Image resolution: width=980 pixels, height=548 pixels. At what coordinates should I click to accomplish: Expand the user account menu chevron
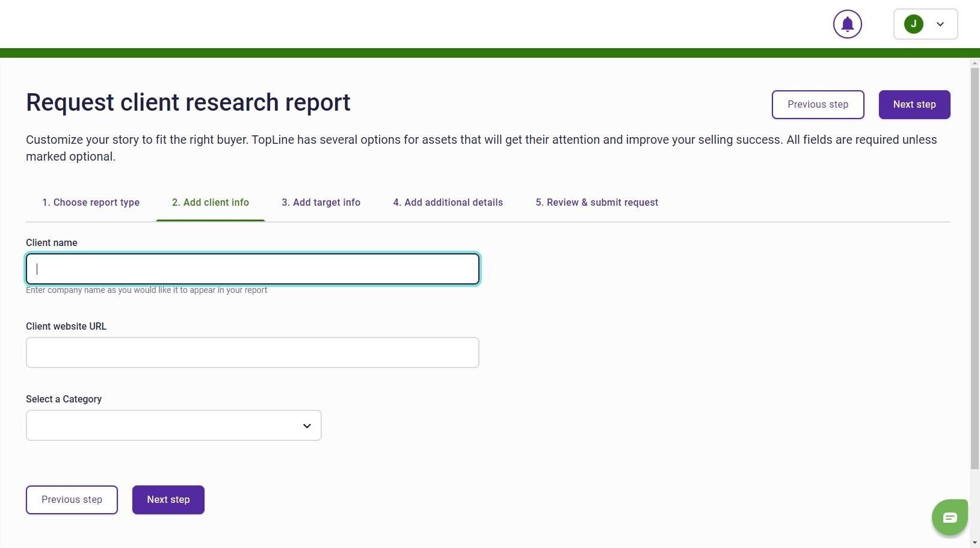[x=940, y=24]
